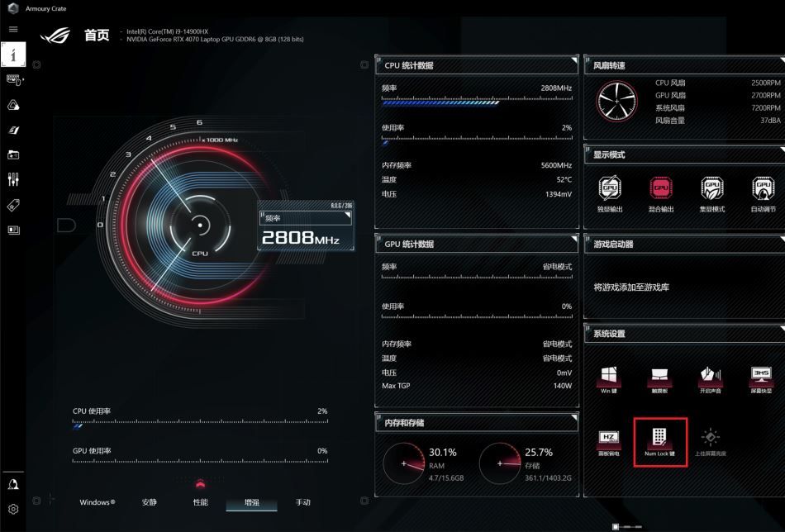Viewport: 785px width, 532px height.
Task: Open Scenario Profiles sliders icon
Action: pyautogui.click(x=13, y=179)
